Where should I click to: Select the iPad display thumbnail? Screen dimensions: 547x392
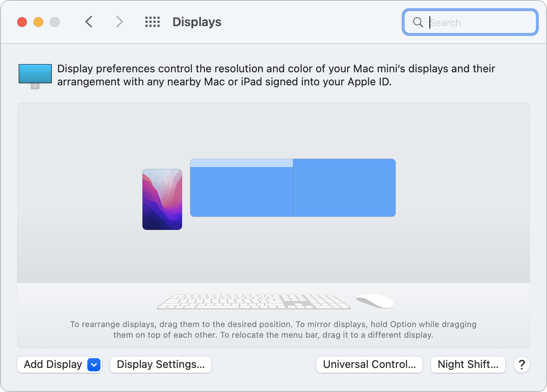click(x=162, y=199)
